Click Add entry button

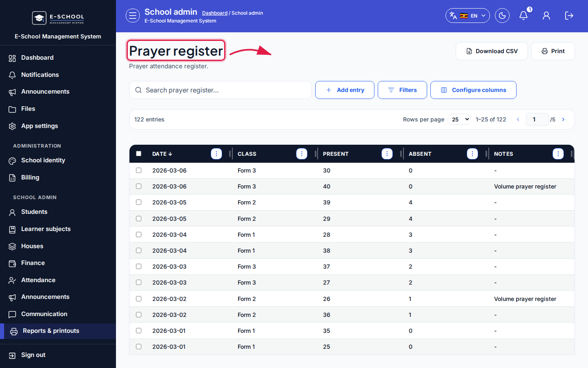coord(345,90)
